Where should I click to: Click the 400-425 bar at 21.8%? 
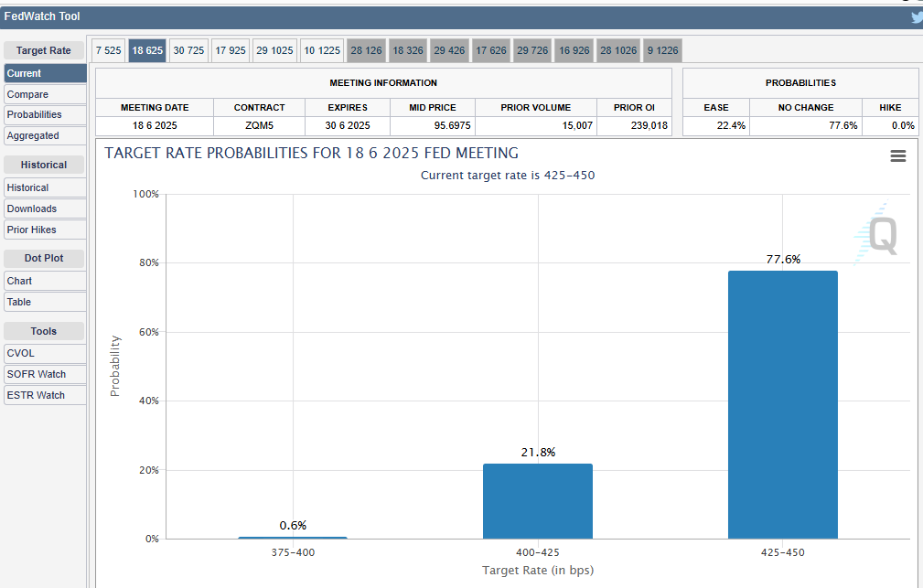537,501
